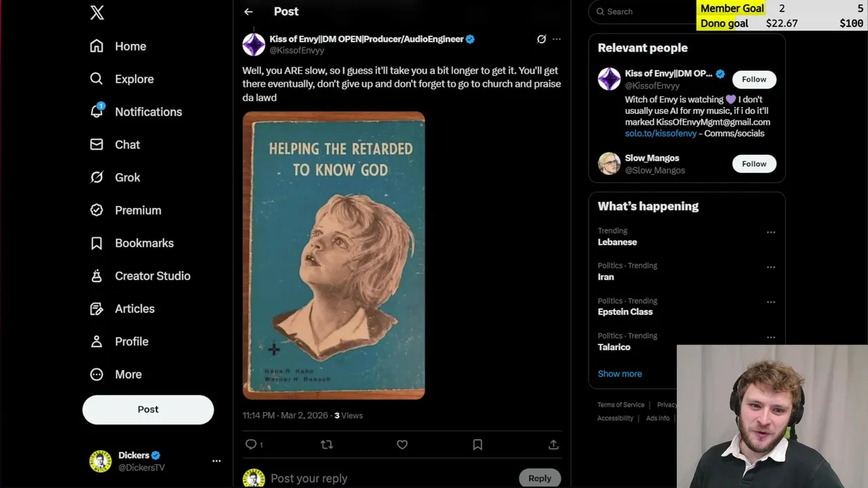Bookmark this post
Viewport: 868px width, 488px height.
pyautogui.click(x=477, y=445)
